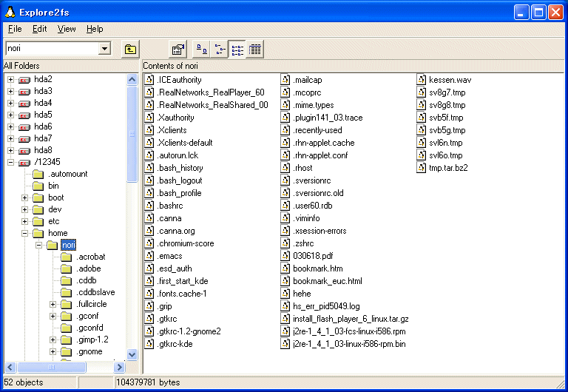This screenshot has width=568, height=392.
Task: Select file hs_err_pid5049.log
Action: pos(326,306)
